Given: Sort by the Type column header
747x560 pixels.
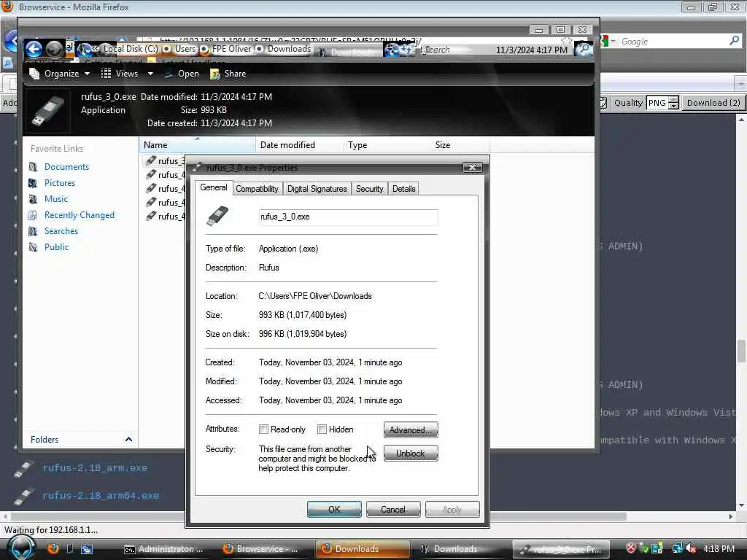Looking at the screenshot, I should [387, 145].
